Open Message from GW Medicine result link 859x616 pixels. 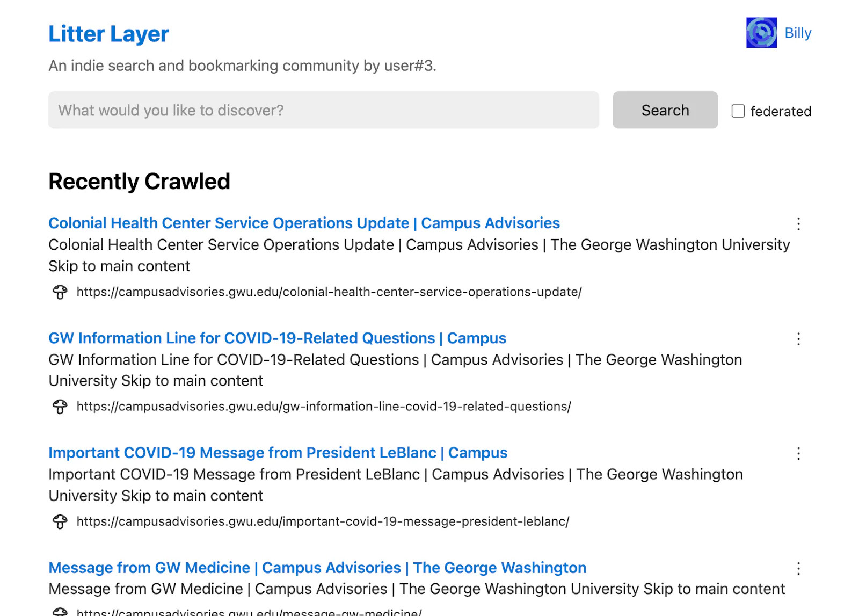tap(317, 568)
